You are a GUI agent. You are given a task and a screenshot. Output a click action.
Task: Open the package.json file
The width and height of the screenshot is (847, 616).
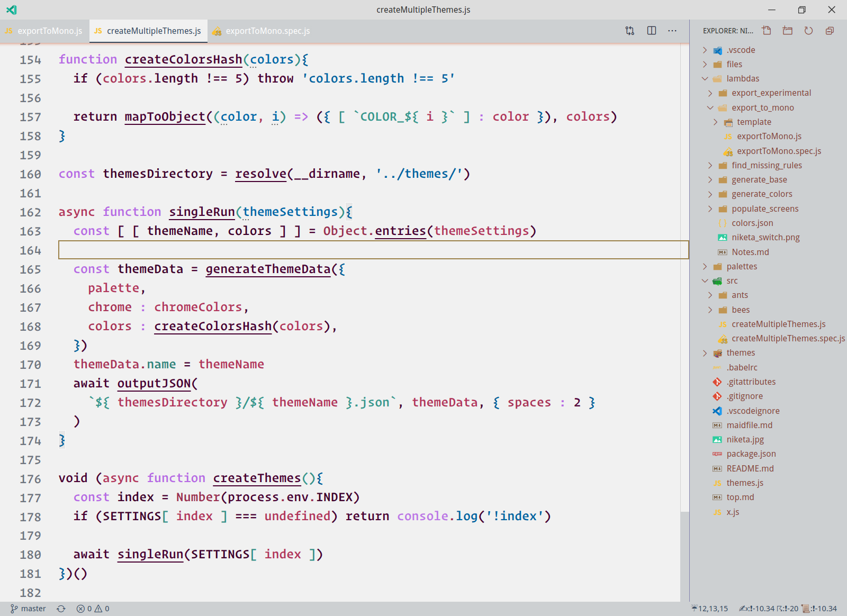(751, 454)
